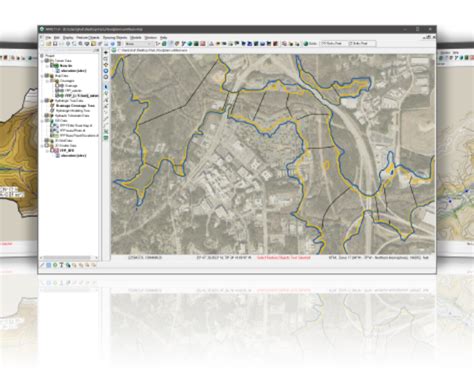Viewport: 474px width, 387px height.
Task: Collapse the Terrain Data folder
Action: [x=42, y=61]
